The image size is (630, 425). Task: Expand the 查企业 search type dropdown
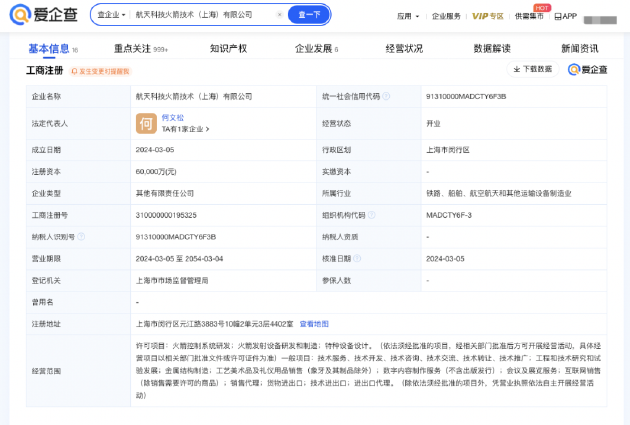tap(111, 15)
